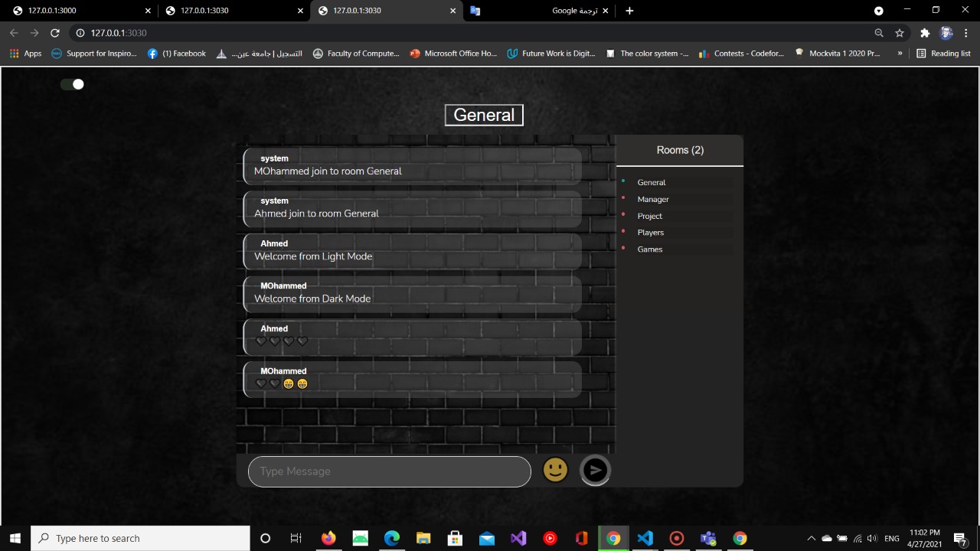Open File Explorer from the taskbar
The height and width of the screenshot is (551, 980).
(x=423, y=538)
